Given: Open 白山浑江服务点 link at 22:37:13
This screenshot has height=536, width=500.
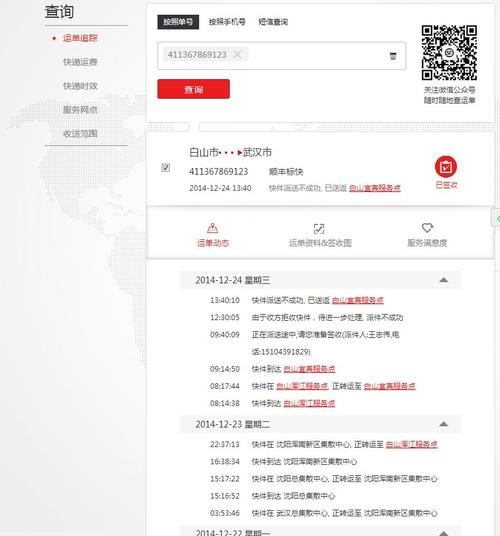Looking at the screenshot, I should click(x=411, y=444).
